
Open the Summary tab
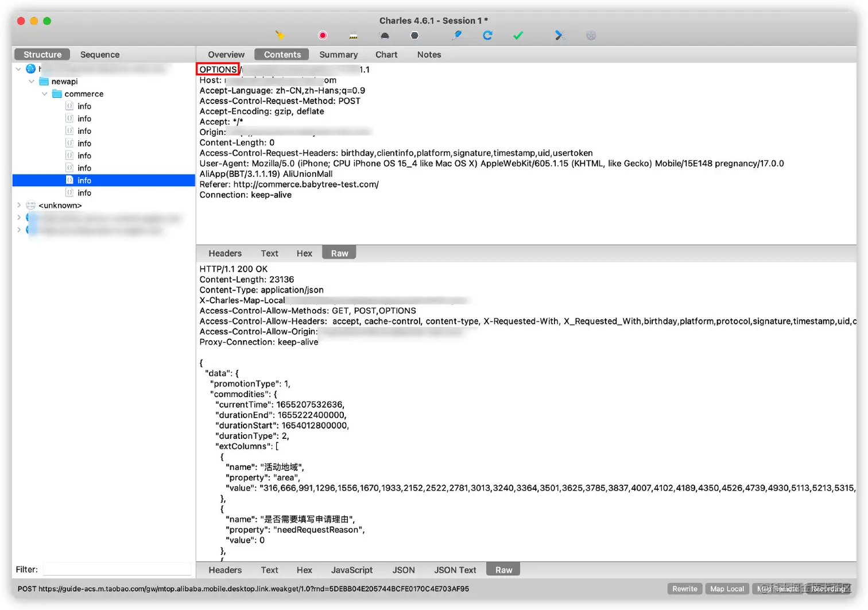338,54
